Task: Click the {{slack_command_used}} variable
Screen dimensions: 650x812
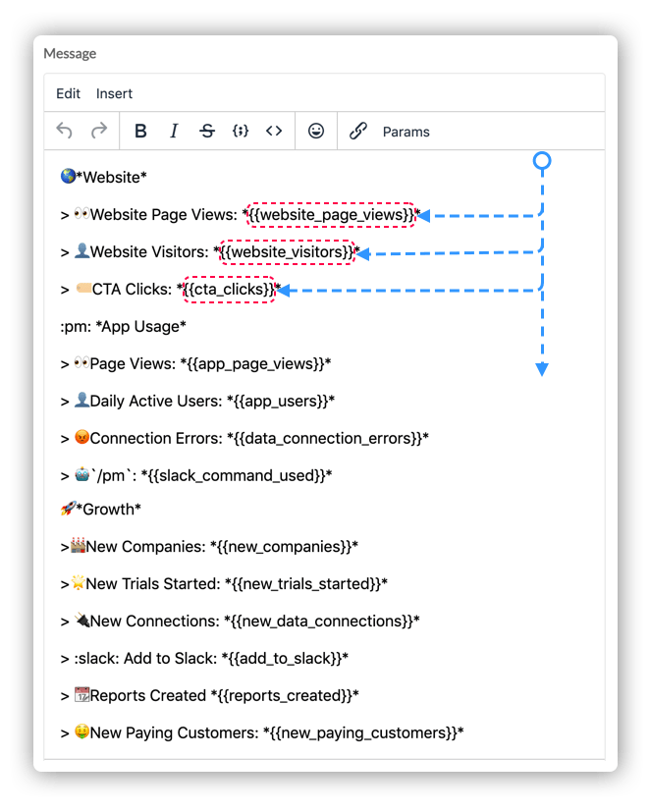Action: (x=237, y=476)
